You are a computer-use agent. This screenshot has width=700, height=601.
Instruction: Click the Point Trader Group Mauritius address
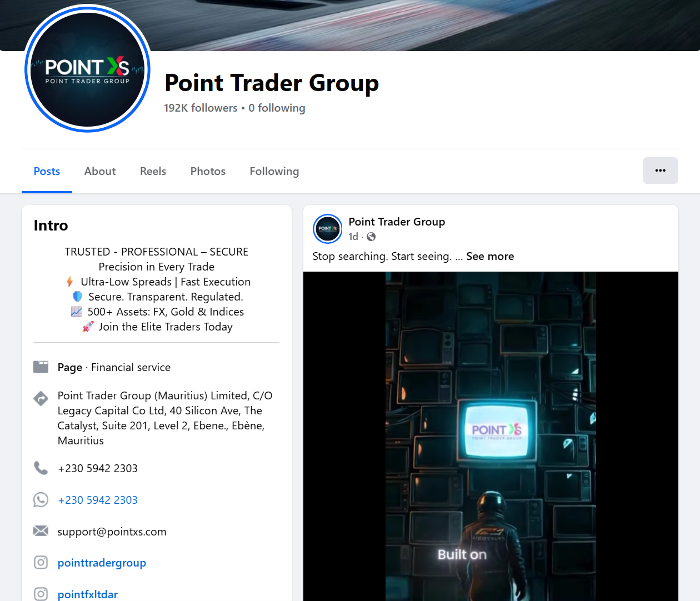pyautogui.click(x=165, y=418)
